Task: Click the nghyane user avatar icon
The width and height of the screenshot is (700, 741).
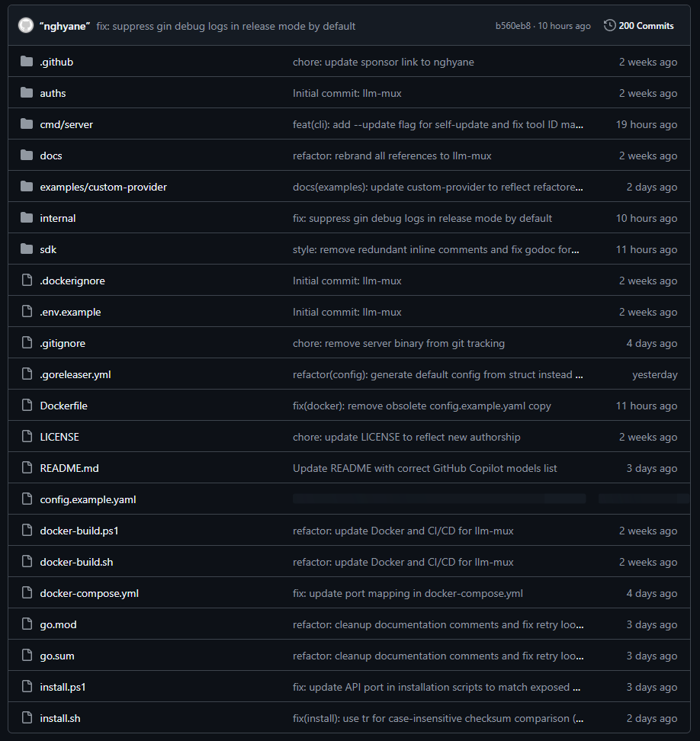Action: point(26,26)
